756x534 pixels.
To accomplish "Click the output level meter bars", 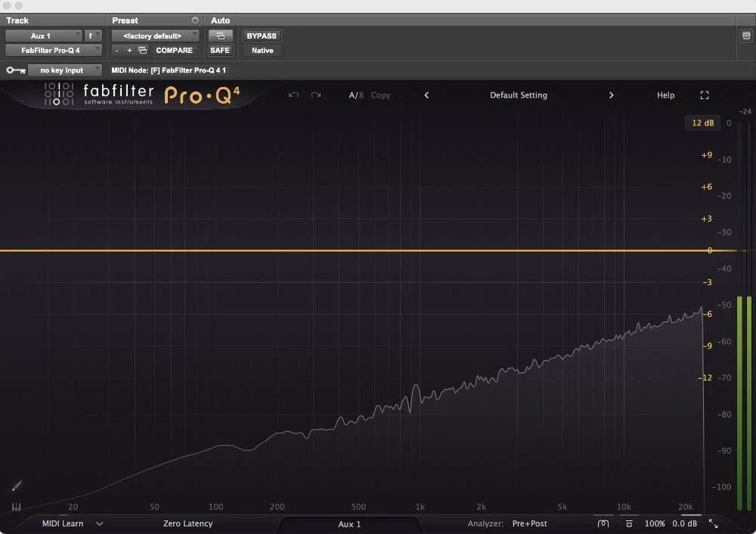I will point(744,403).
